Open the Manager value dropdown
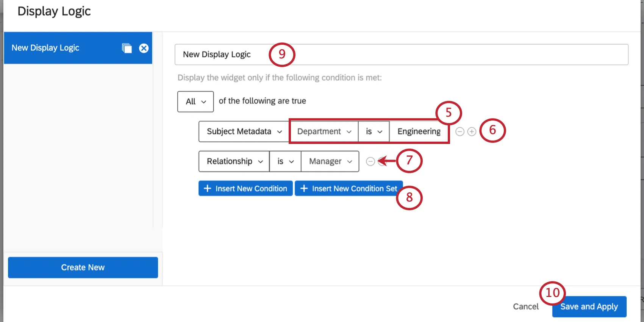This screenshot has height=322, width=644. point(329,161)
